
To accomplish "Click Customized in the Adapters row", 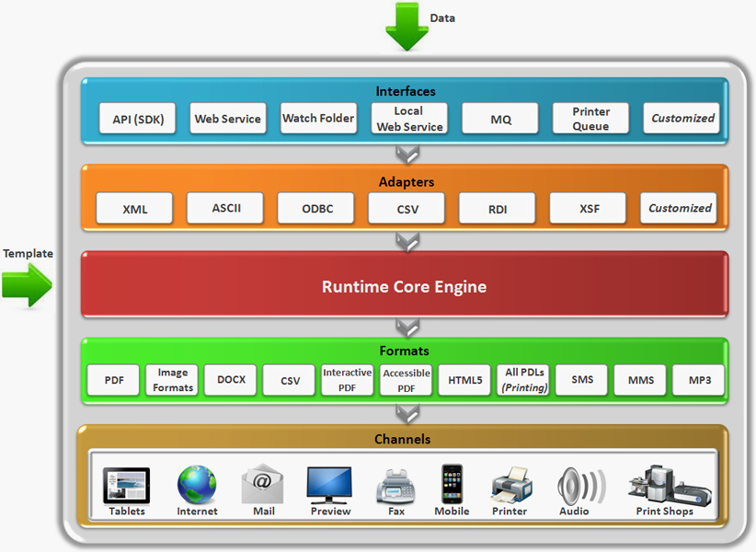I will (x=679, y=208).
